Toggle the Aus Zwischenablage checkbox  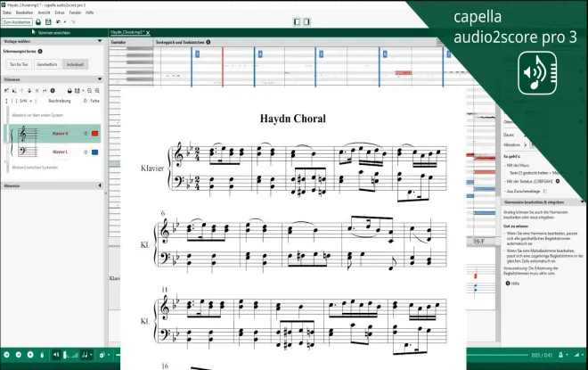coord(545,191)
